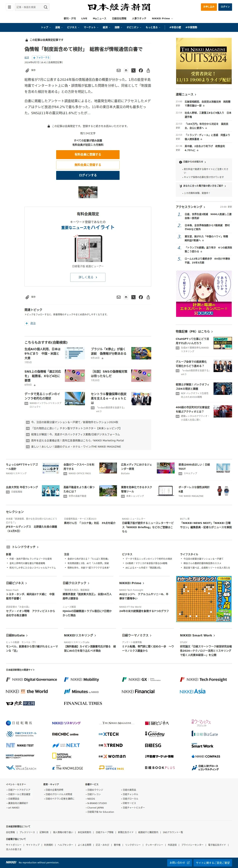Open the 速報ニュース section heading link
The height and width of the screenshot is (868, 238).
[186, 94]
